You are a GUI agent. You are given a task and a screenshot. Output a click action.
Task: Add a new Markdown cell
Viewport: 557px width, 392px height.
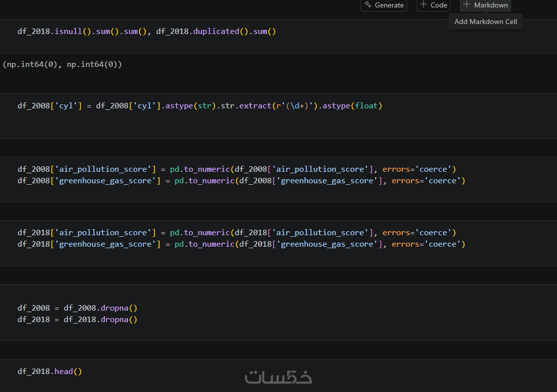(485, 5)
